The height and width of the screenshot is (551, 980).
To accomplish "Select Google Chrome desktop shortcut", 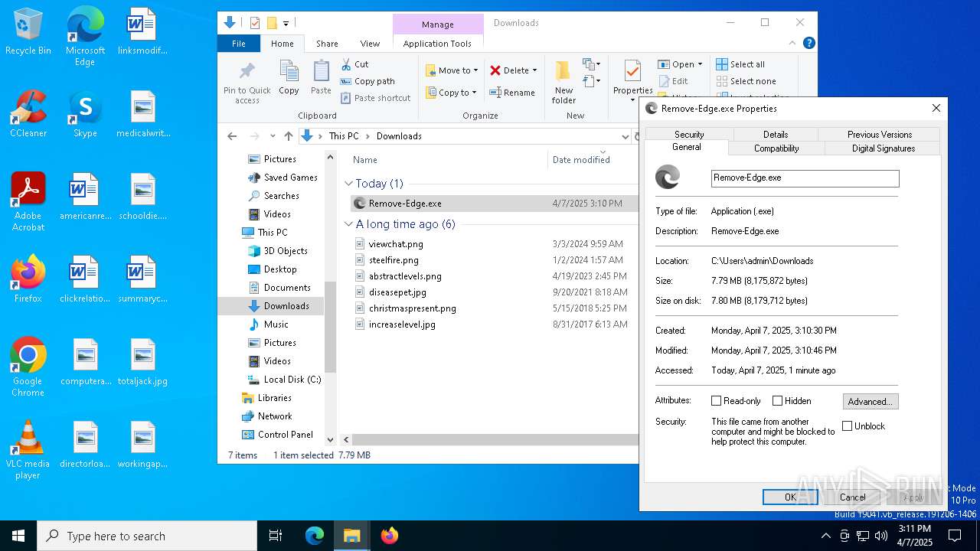I will click(28, 367).
